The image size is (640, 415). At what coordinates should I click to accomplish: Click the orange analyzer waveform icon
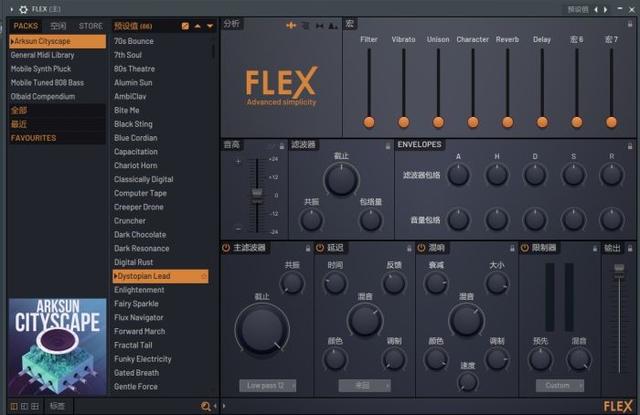[x=291, y=26]
